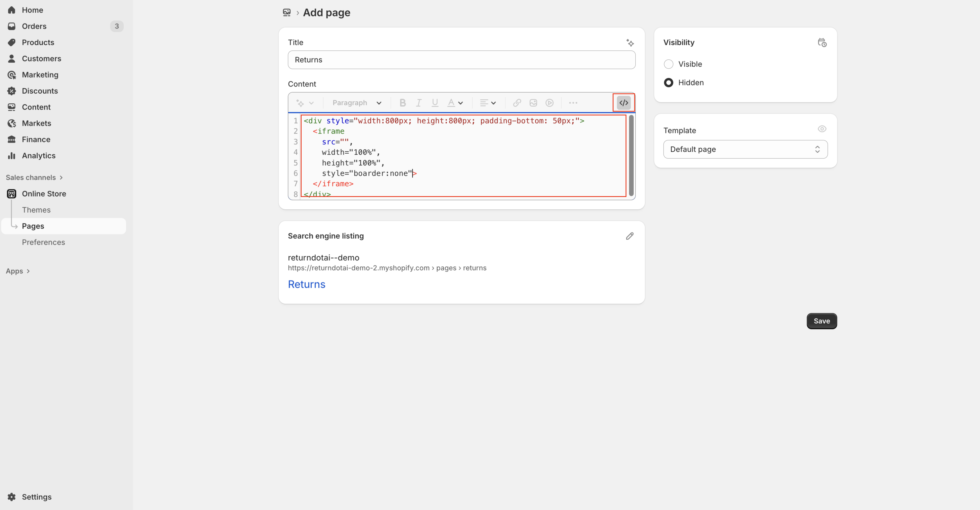Insert an image into the page content

[533, 103]
